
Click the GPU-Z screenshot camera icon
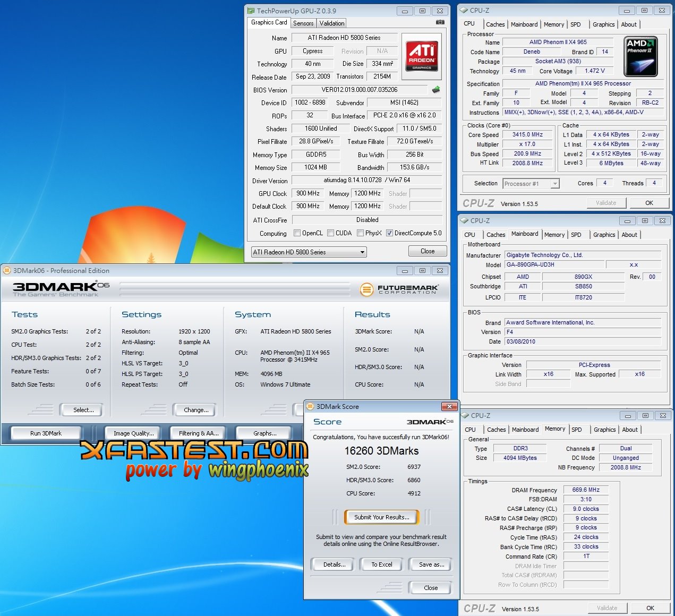tap(440, 22)
